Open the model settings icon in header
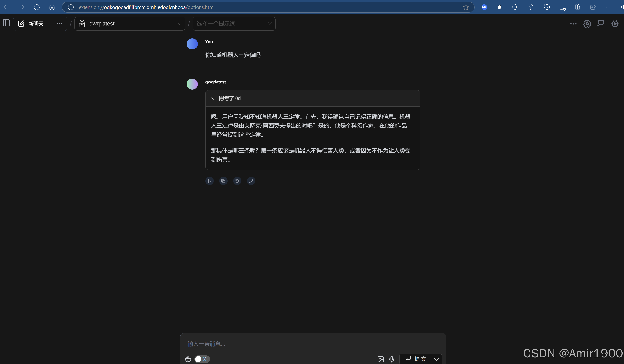The width and height of the screenshot is (624, 364). (x=587, y=24)
